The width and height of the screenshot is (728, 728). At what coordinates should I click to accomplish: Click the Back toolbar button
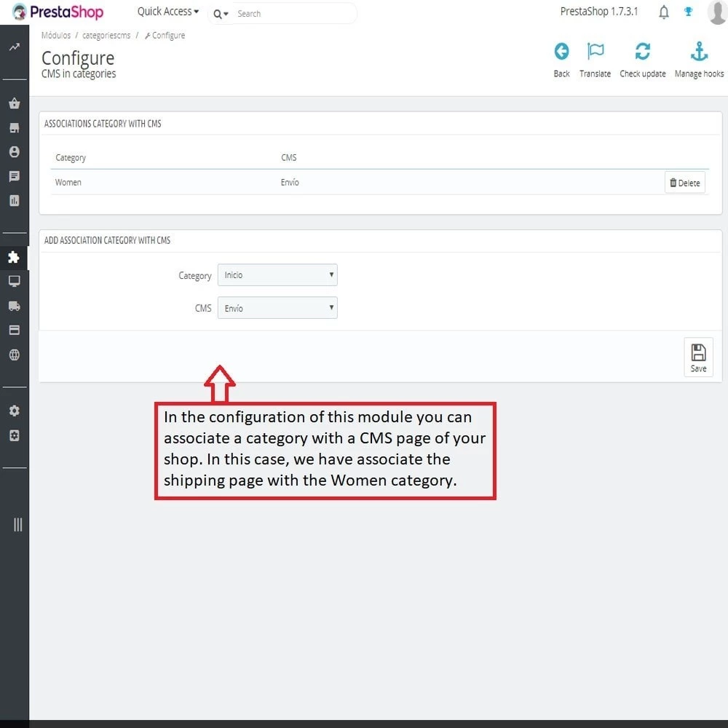(x=561, y=60)
